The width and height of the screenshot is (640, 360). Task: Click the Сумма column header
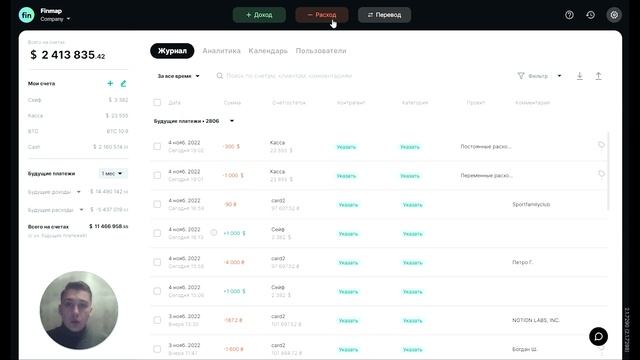point(232,102)
